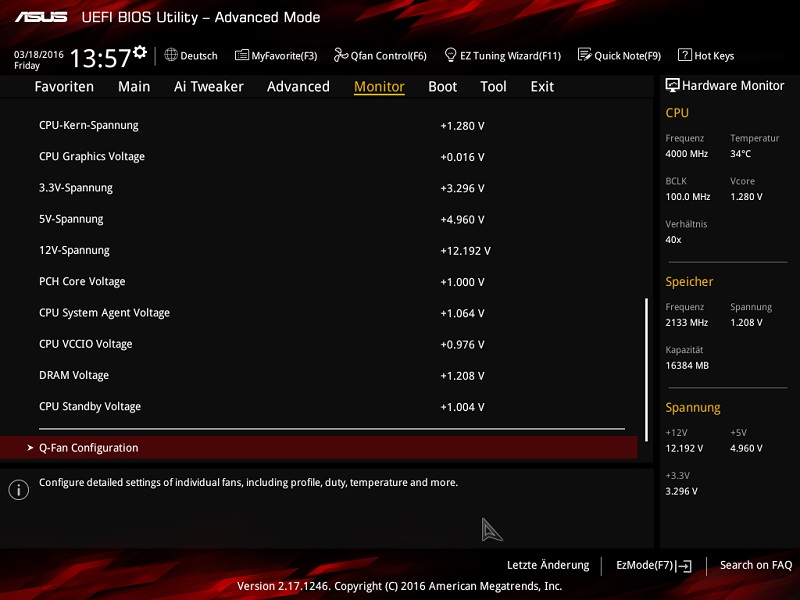Expand the Q-Fan Configuration submenu arrow
The image size is (800, 600).
click(x=30, y=447)
